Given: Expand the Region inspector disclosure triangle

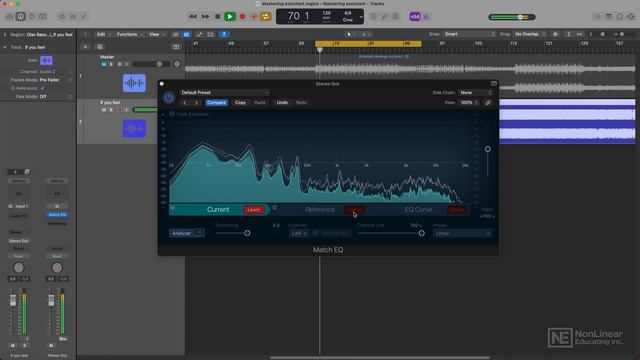Looking at the screenshot, I should point(5,35).
